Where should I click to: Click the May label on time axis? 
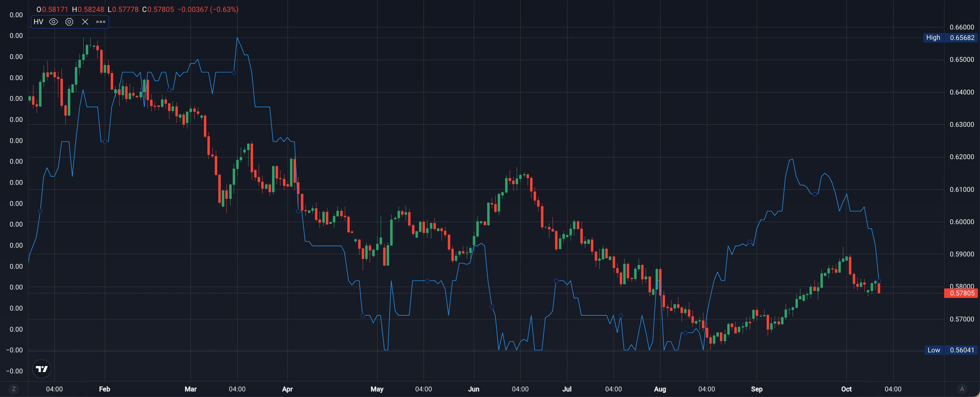point(376,389)
